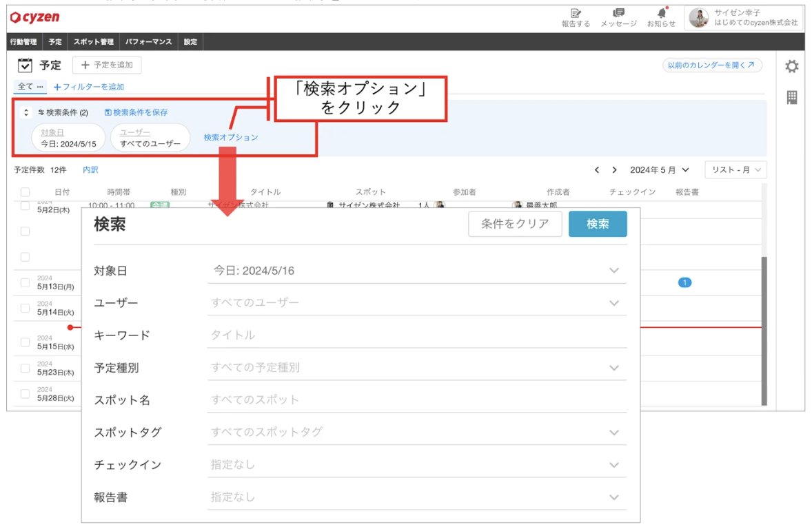Click the サイゼン幸子 user avatar
The image size is (812, 529).
click(698, 18)
